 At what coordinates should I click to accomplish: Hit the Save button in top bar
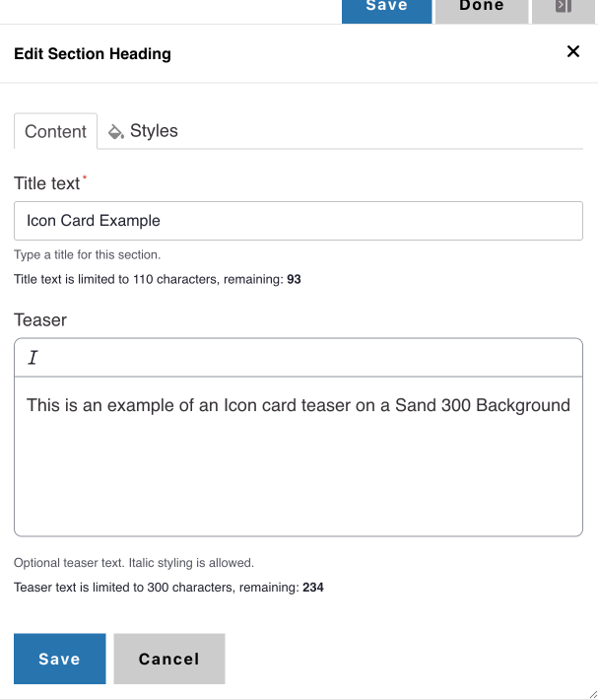click(386, 7)
